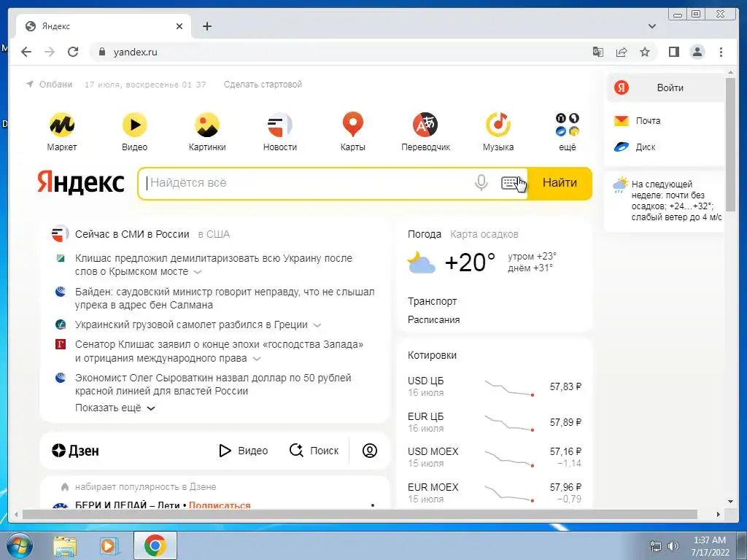Open Chrome three-dot menu

pyautogui.click(x=721, y=52)
